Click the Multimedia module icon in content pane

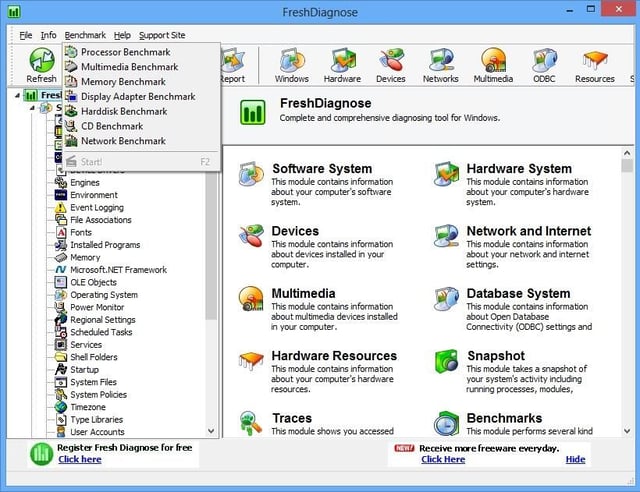pyautogui.click(x=251, y=298)
